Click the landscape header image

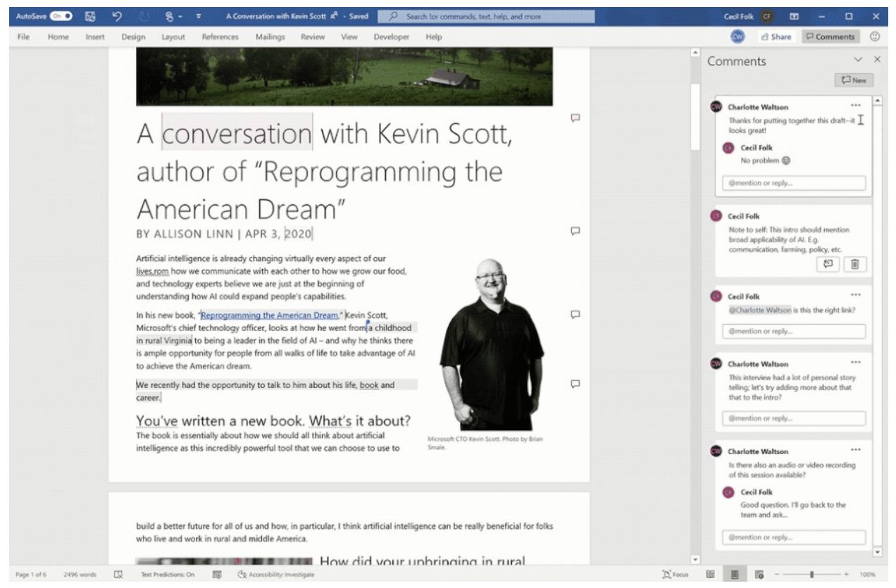tap(344, 77)
